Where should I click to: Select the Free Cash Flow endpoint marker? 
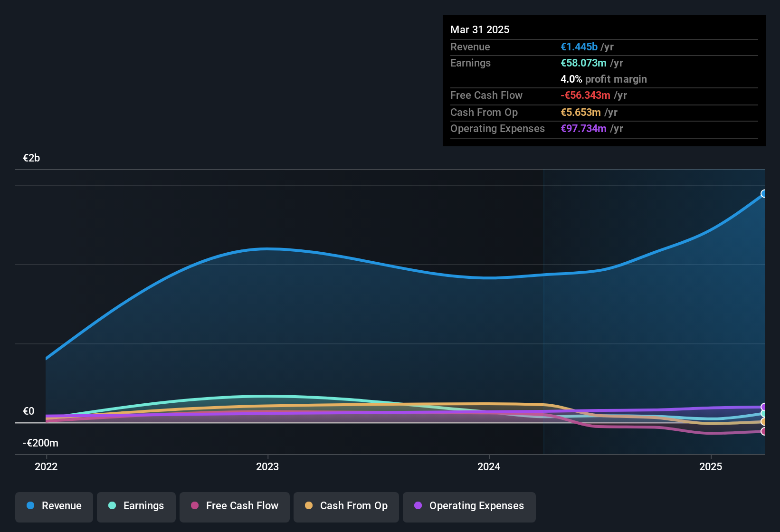[764, 431]
